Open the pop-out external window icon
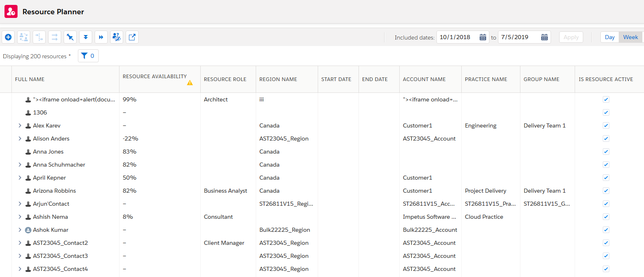Screen dimensions: 644x277 coord(132,37)
